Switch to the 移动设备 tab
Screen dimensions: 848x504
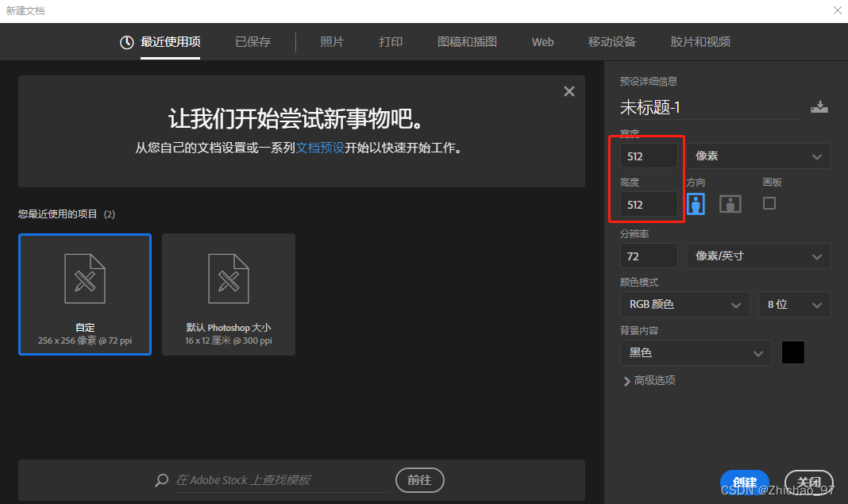[611, 42]
